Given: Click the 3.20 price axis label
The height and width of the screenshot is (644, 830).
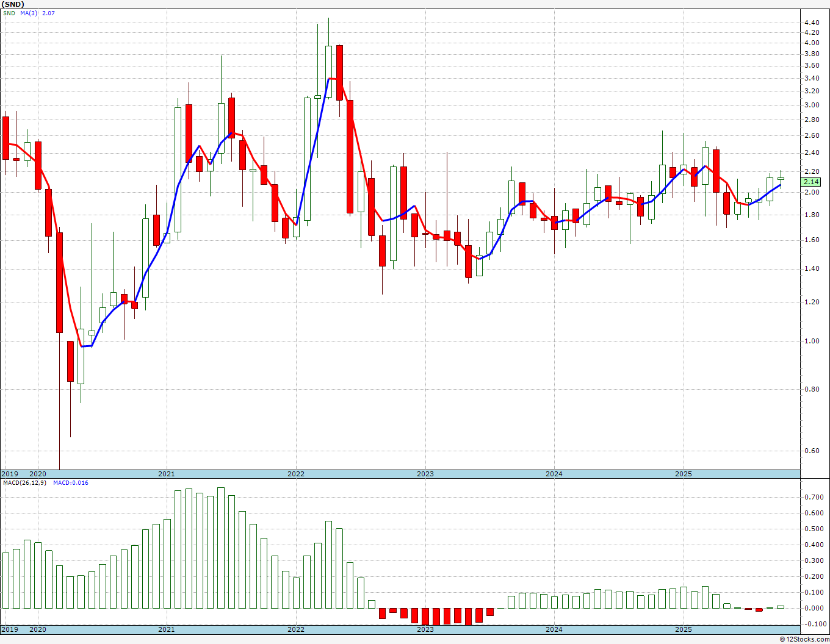Looking at the screenshot, I should (812, 91).
